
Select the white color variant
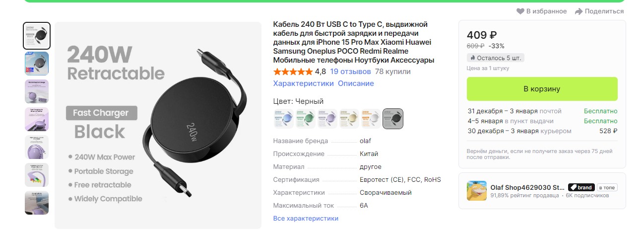point(371,119)
